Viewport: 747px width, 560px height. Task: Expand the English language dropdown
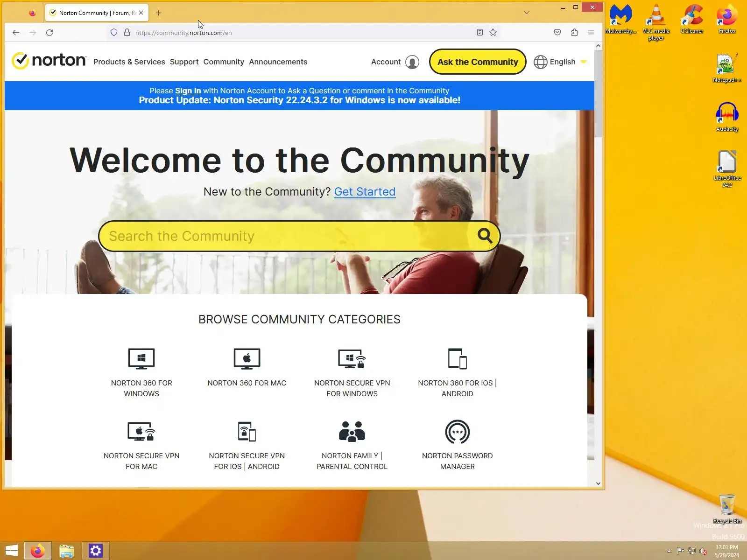click(560, 62)
